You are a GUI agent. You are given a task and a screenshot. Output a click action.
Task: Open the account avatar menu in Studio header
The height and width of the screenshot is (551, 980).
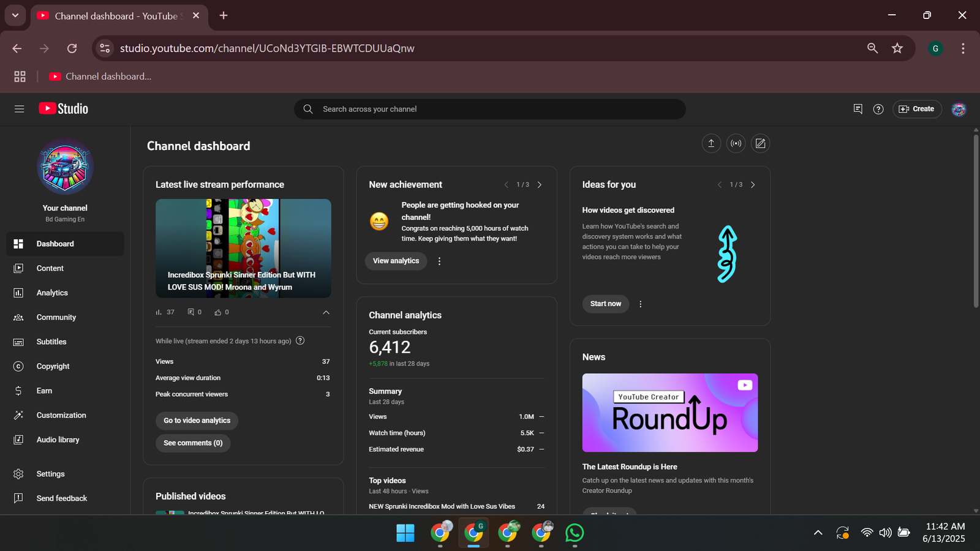pos(959,109)
